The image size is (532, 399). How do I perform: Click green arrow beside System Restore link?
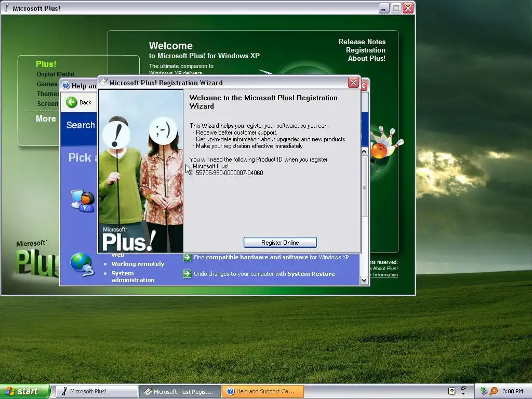pyautogui.click(x=187, y=274)
